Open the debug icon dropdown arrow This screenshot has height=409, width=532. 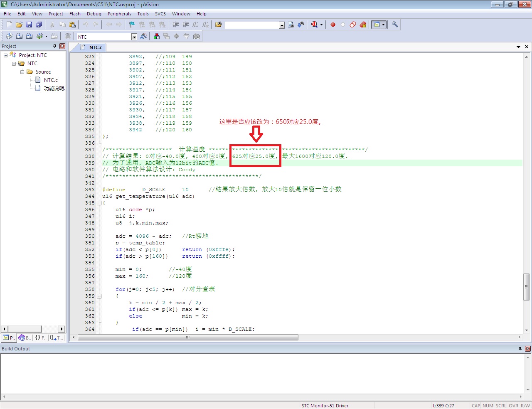point(321,25)
